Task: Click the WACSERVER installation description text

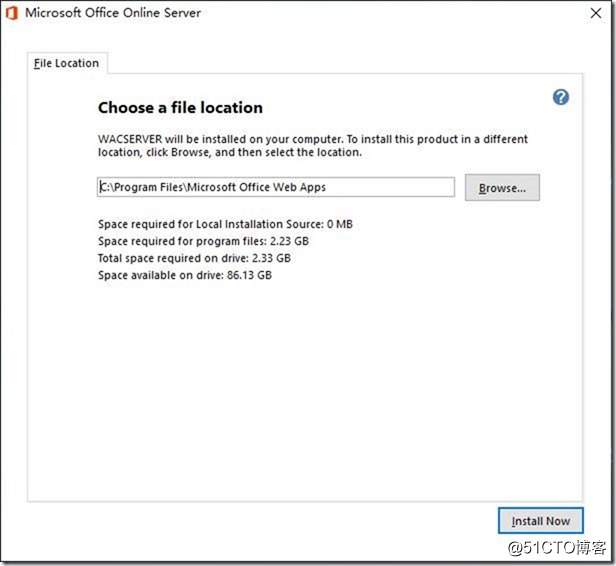Action: point(313,146)
